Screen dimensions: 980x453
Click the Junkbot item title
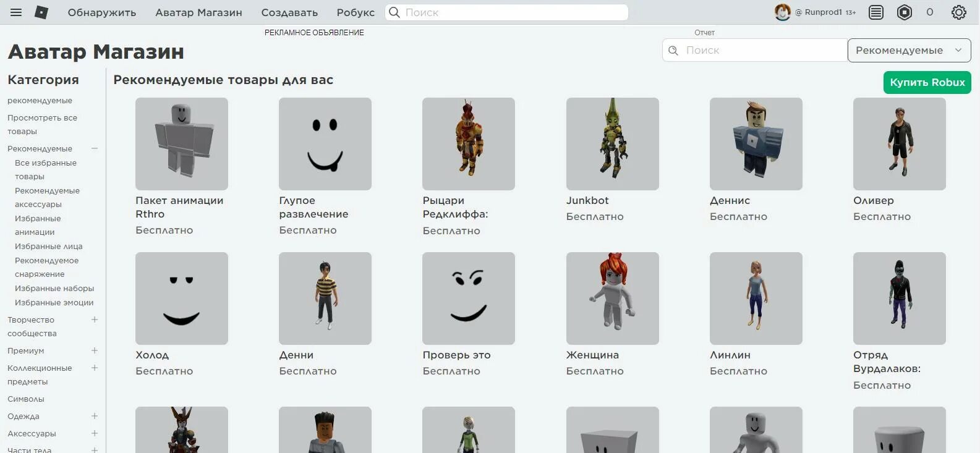(587, 200)
